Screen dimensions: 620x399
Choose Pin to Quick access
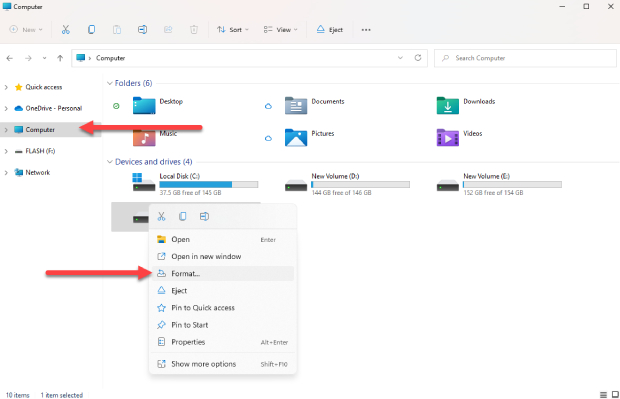pos(223,308)
